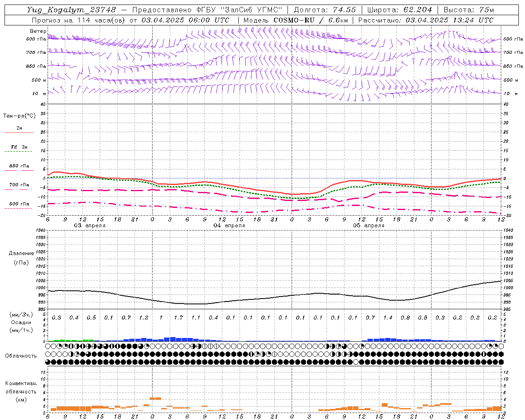The height and width of the screenshot is (420, 525).
Task: Click the 'Конвективн.' convective cloud label
Action: pos(21,383)
